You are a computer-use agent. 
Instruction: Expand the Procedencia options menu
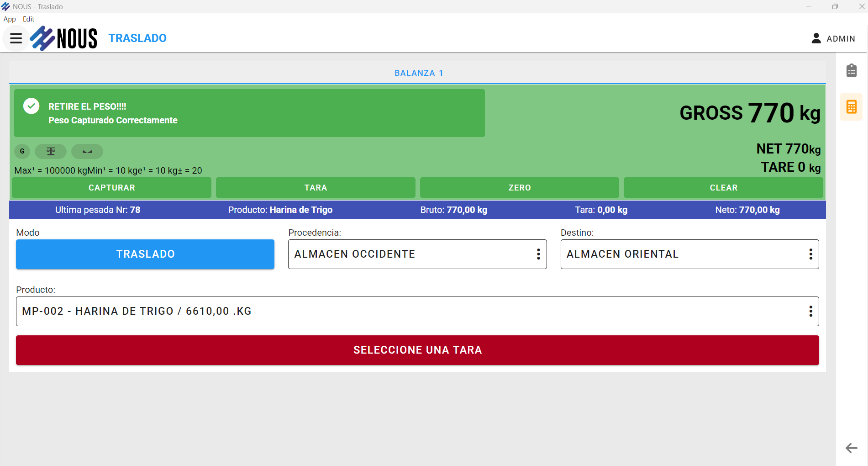(538, 254)
